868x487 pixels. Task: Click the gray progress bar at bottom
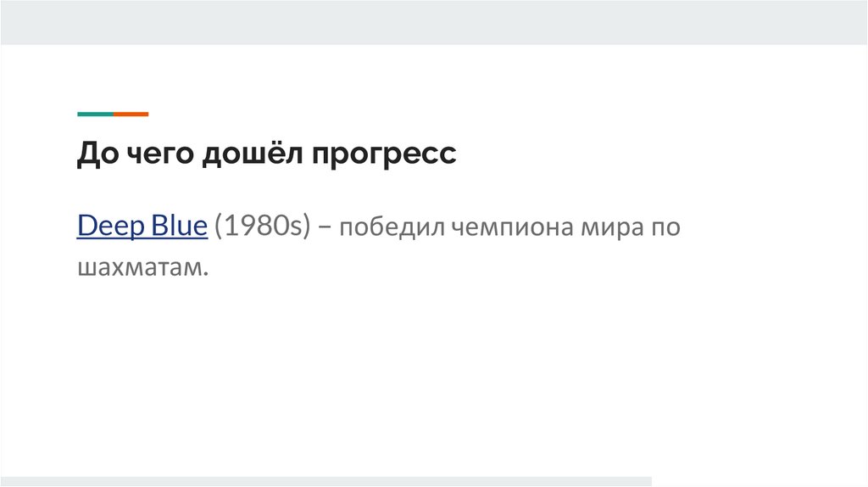325,481
